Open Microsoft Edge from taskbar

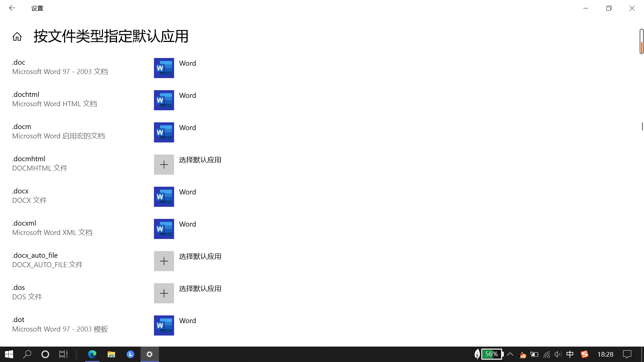92,354
